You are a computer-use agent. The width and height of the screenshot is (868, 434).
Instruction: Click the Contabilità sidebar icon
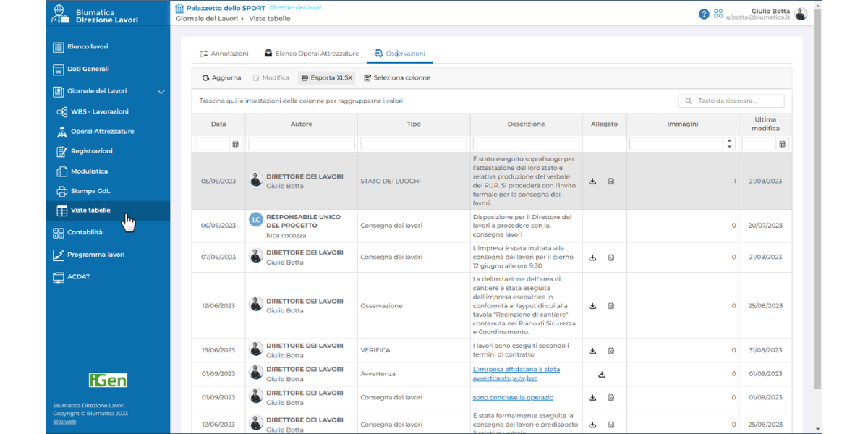point(59,233)
